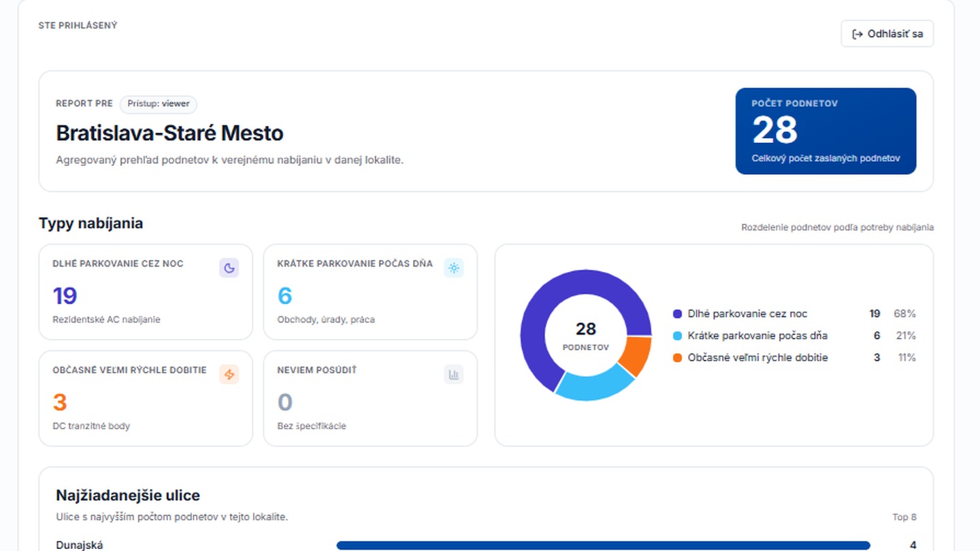
Task: Click the light blue legend dot for Krátke parkovanie
Action: click(x=677, y=335)
